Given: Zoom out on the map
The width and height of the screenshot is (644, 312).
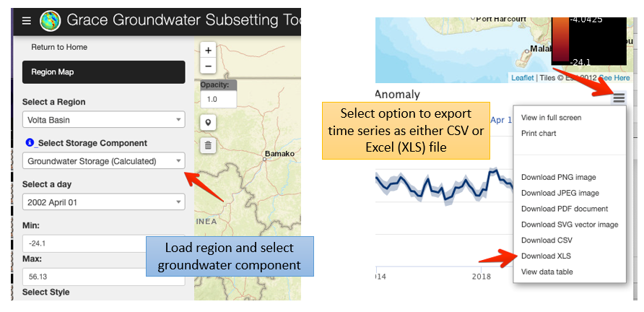Looking at the screenshot, I should [x=208, y=66].
